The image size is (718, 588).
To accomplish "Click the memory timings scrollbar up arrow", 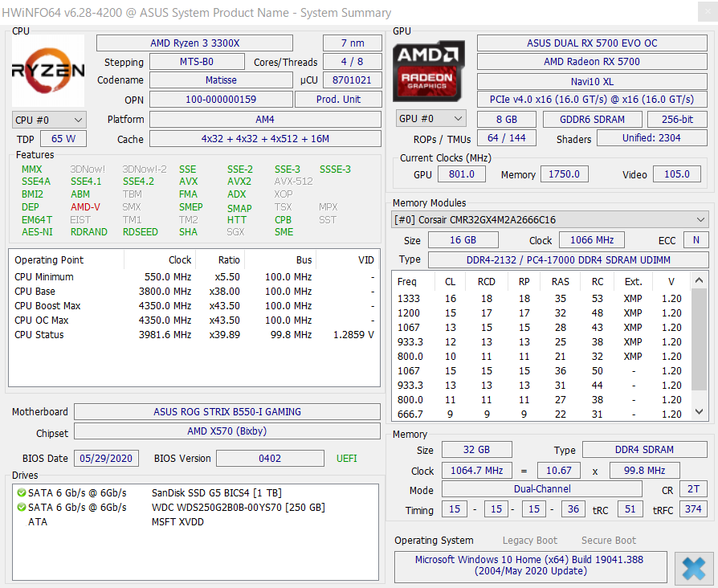I will [x=699, y=280].
